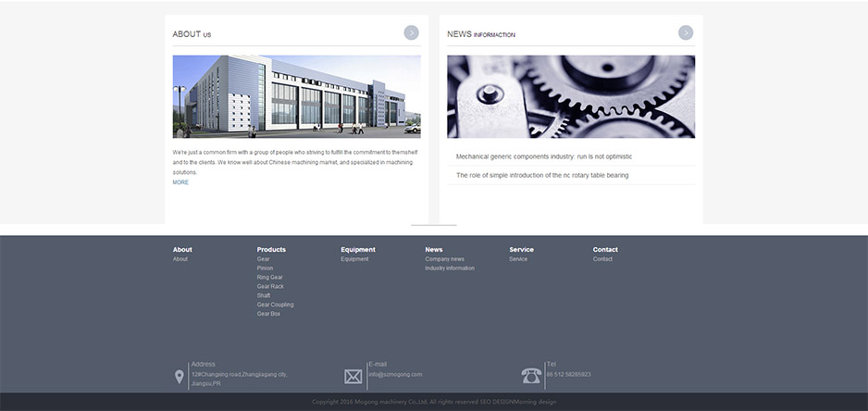Click the Copyright 2016 Mogong machinery text
This screenshot has width=868, height=411.
coord(370,402)
